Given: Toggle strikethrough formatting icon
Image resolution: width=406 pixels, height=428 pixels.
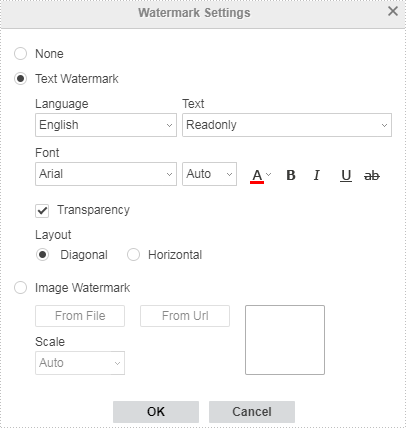Looking at the screenshot, I should coord(372,175).
